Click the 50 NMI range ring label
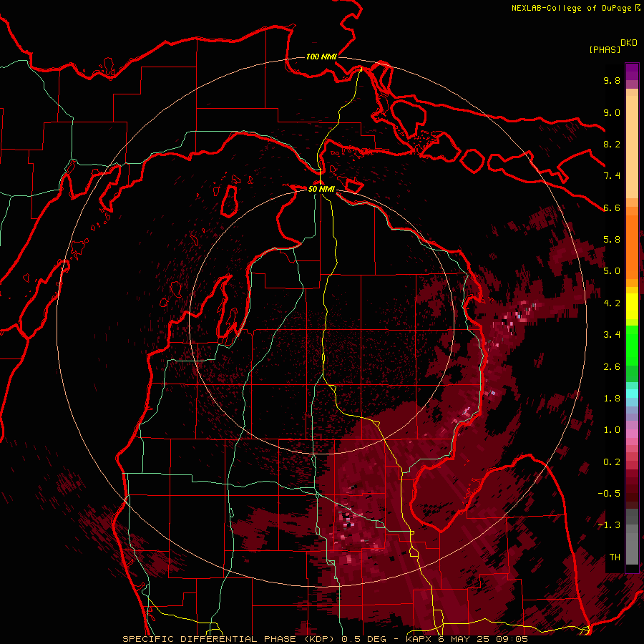 coord(321,189)
